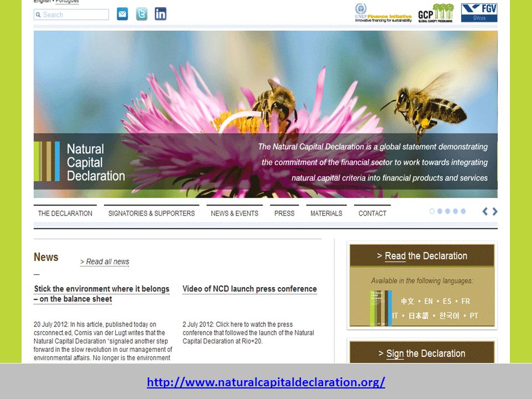Image resolution: width=532 pixels, height=399 pixels.
Task: Click into the Search field
Action: coord(71,14)
